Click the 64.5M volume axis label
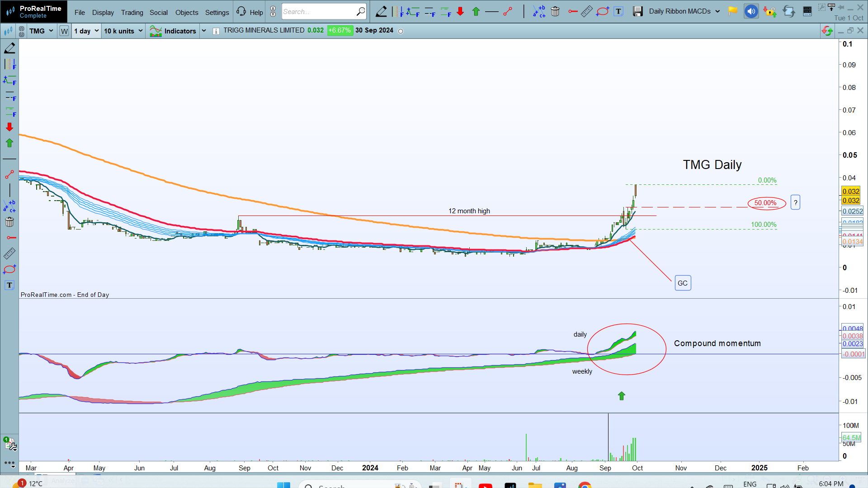Viewport: 868px width, 488px height. click(851, 437)
